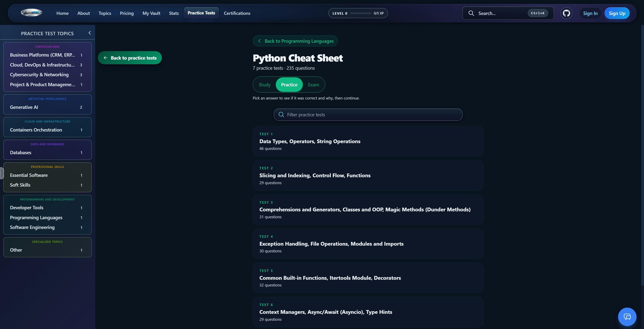Open the chat support bubble icon
Image resolution: width=644 pixels, height=329 pixels.
[x=627, y=316]
